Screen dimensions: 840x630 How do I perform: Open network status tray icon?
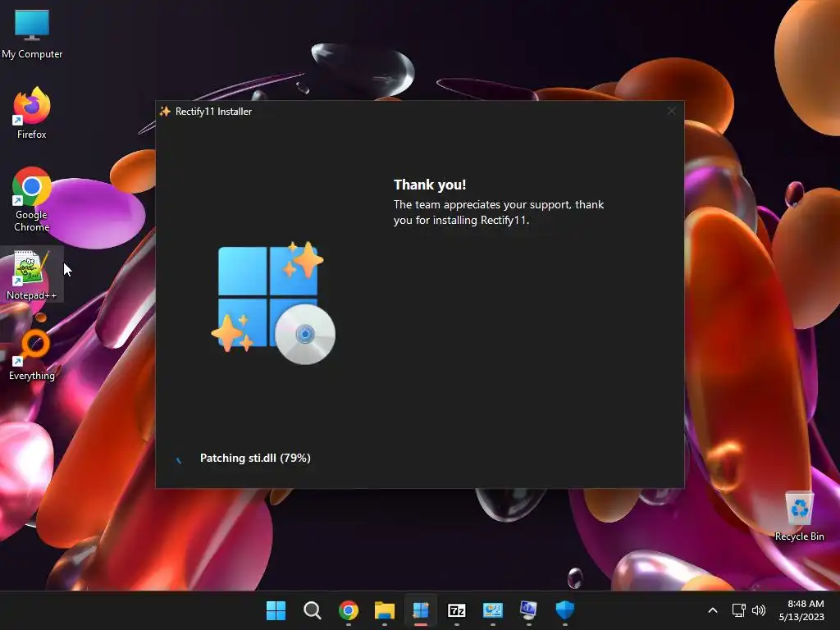pyautogui.click(x=739, y=610)
